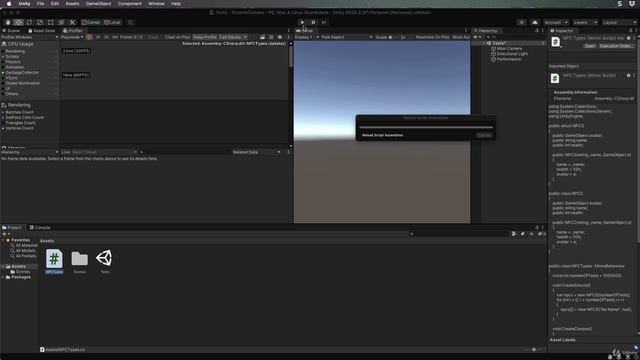
Task: Click the search by label icon in Project
Action: pos(522,234)
